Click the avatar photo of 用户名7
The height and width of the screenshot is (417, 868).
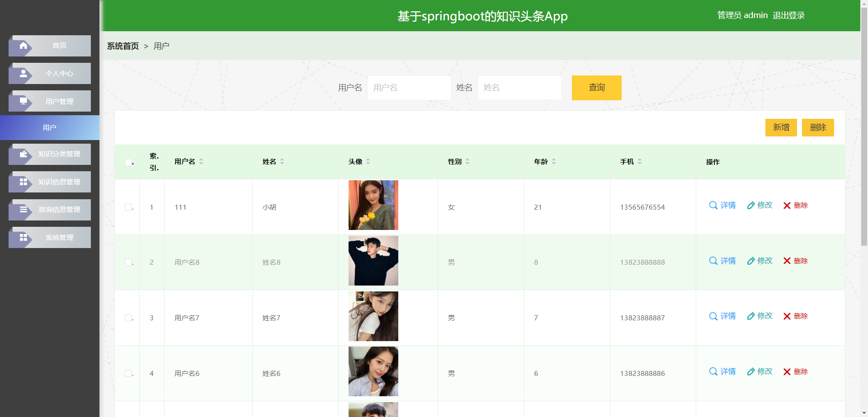[373, 316]
